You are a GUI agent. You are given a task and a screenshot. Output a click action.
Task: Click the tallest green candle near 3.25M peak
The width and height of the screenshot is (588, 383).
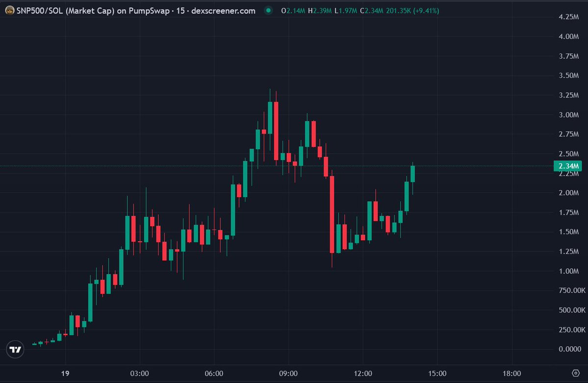pos(270,118)
